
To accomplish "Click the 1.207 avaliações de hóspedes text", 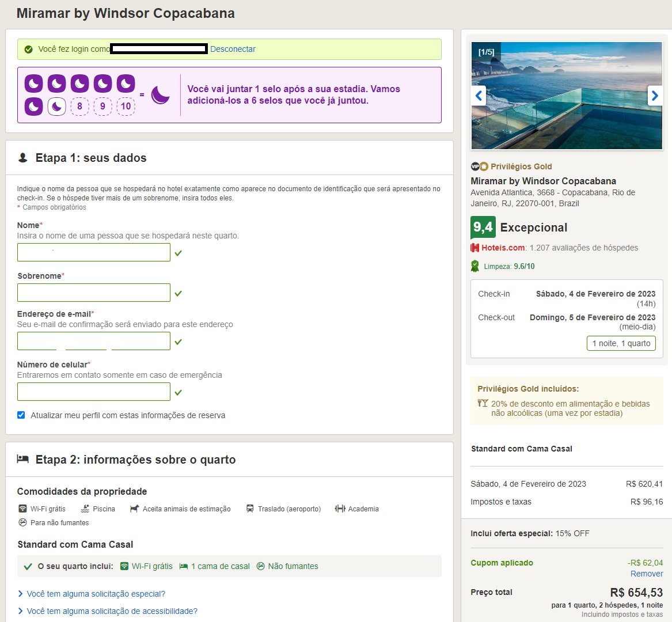I will pyautogui.click(x=584, y=248).
